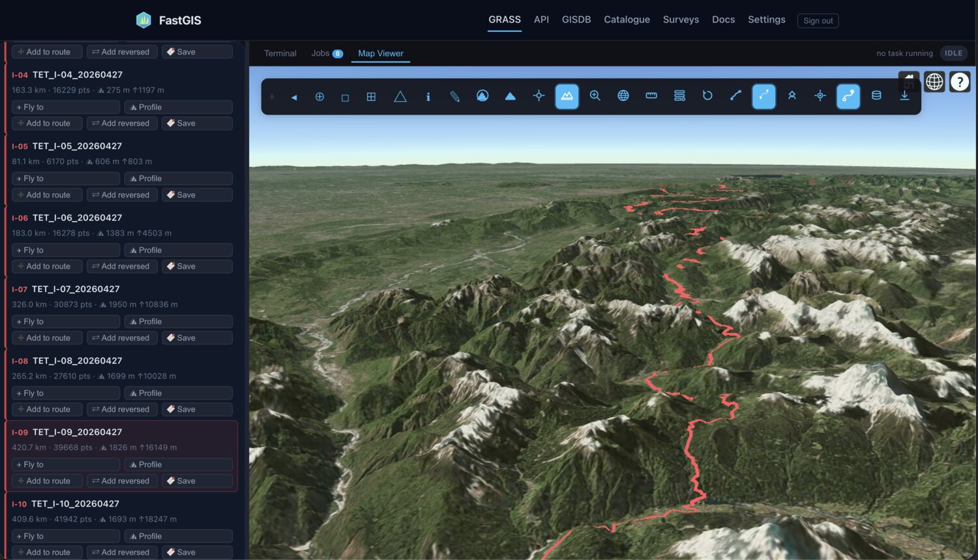
Task: Select the circled-plus add point tool
Action: click(x=319, y=96)
